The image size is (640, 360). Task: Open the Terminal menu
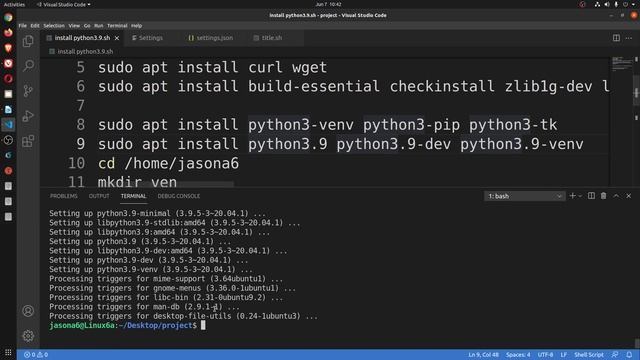pos(117,26)
